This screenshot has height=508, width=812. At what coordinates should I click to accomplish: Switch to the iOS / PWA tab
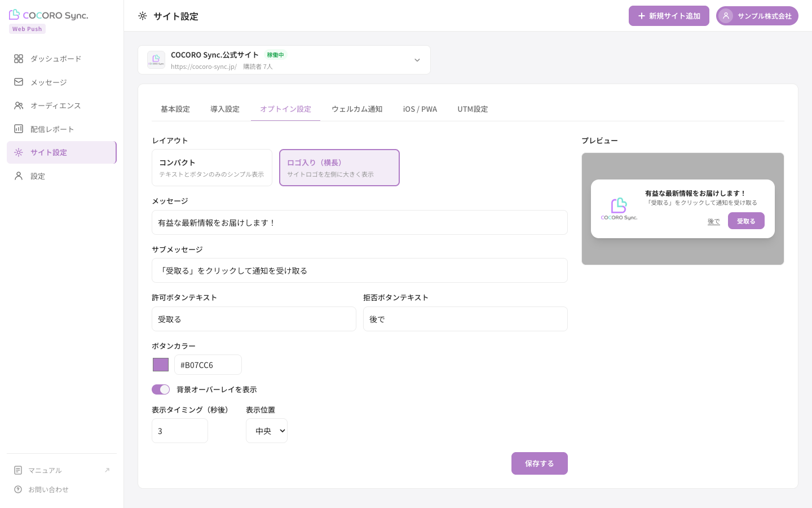coord(420,109)
